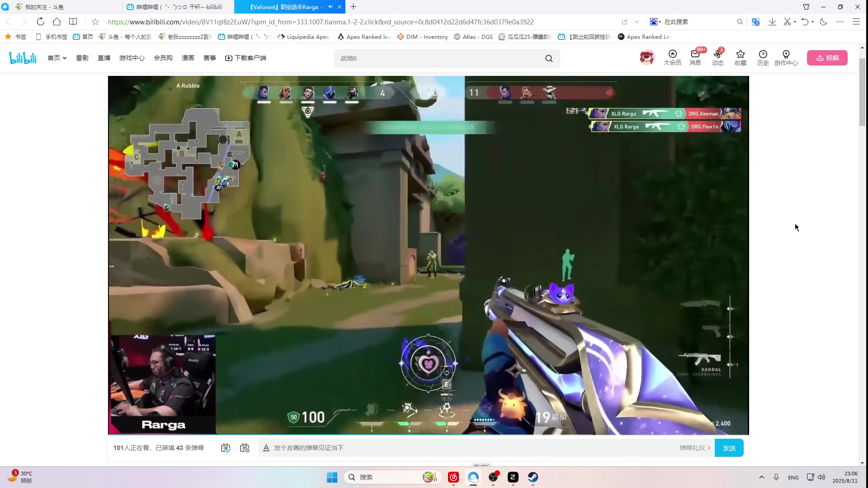Bookmark page with star icon
This screenshot has height=488, width=868.
(95, 22)
